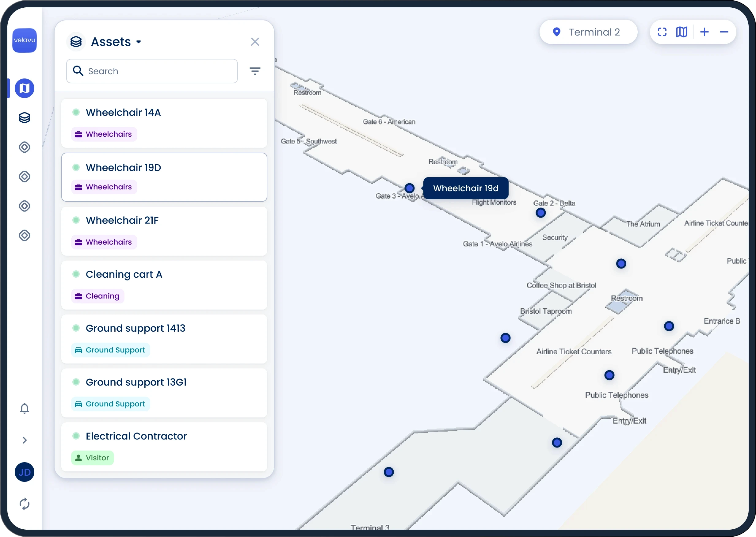Open the assets layers icon in sidebar
Image resolution: width=756 pixels, height=537 pixels.
click(x=25, y=118)
